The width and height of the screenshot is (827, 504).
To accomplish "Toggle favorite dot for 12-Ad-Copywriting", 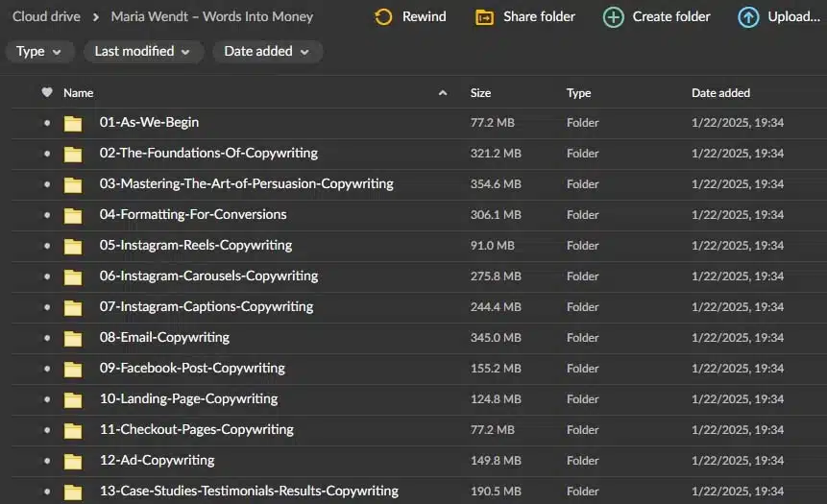I will (47, 461).
